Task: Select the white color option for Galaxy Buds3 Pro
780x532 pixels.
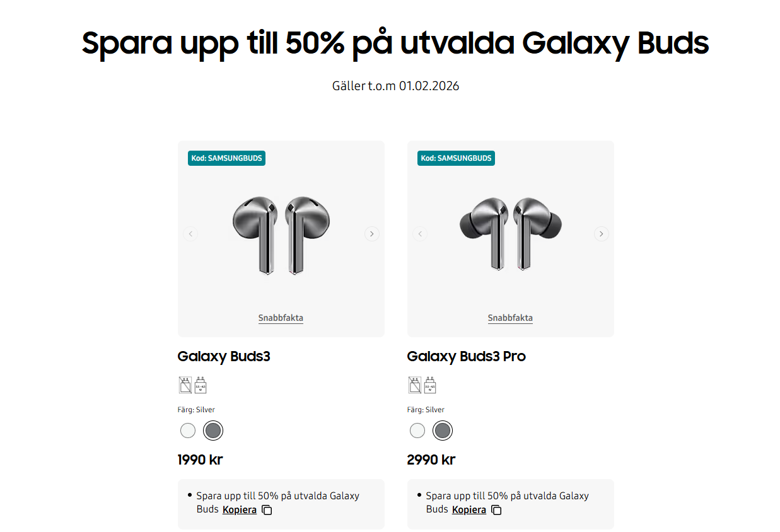Action: pyautogui.click(x=417, y=431)
